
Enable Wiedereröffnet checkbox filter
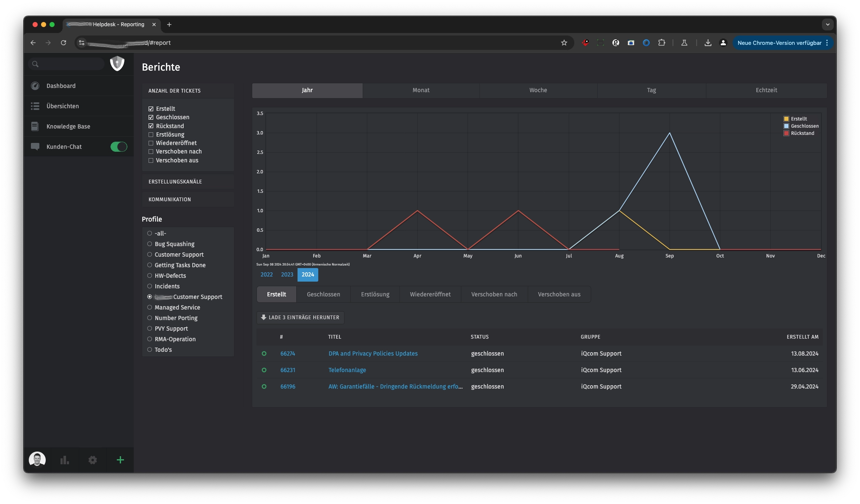151,143
